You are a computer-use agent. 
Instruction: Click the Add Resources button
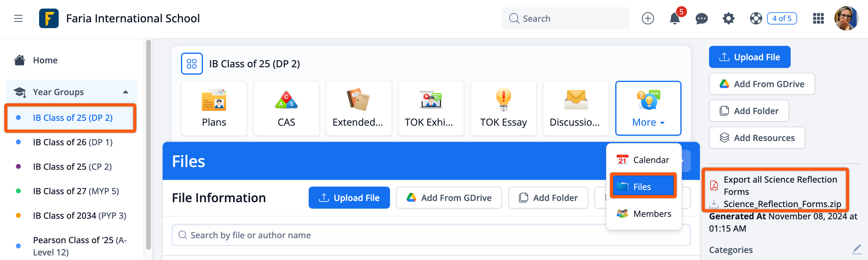[x=756, y=138]
